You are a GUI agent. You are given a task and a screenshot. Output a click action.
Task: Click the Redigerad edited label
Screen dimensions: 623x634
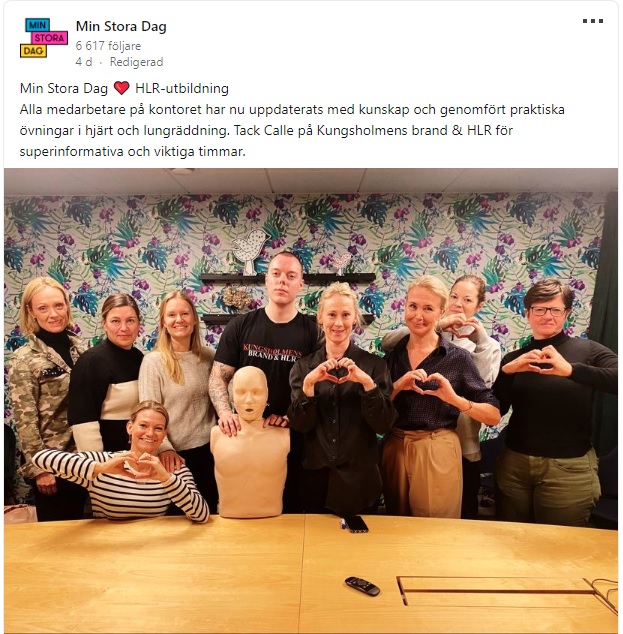[137, 62]
